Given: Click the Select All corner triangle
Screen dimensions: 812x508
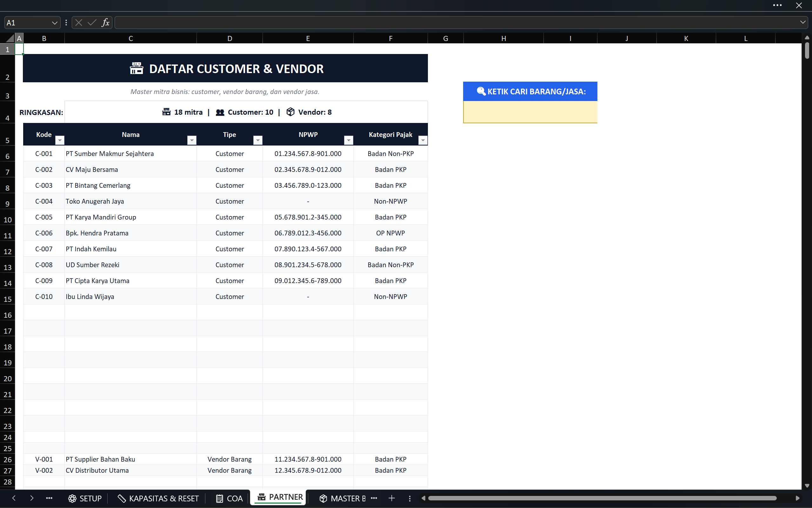Looking at the screenshot, I should point(10,38).
